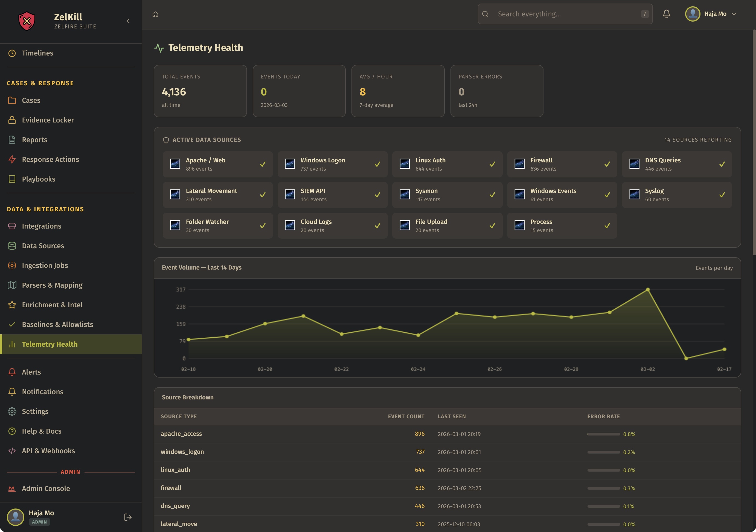Click the logout icon beside Haja Mo
756x532 pixels.
coord(128,517)
